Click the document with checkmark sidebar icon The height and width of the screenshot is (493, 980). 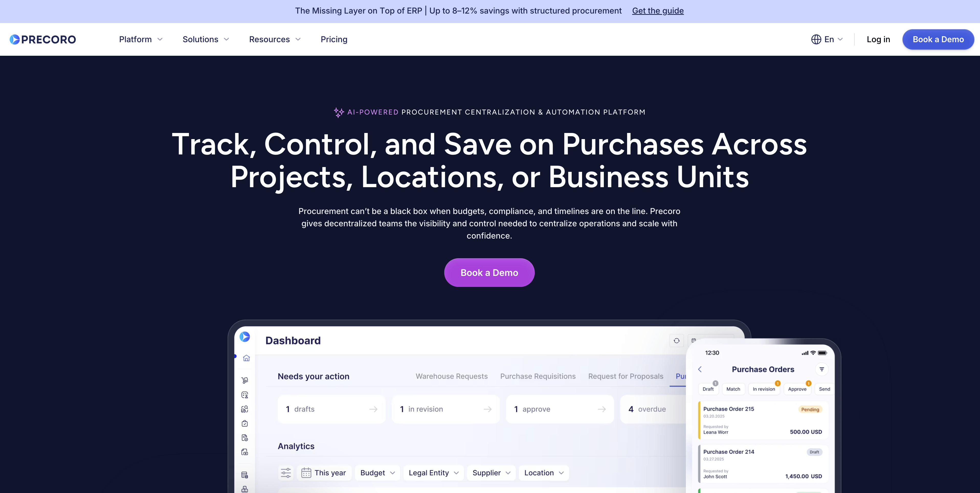[245, 438]
